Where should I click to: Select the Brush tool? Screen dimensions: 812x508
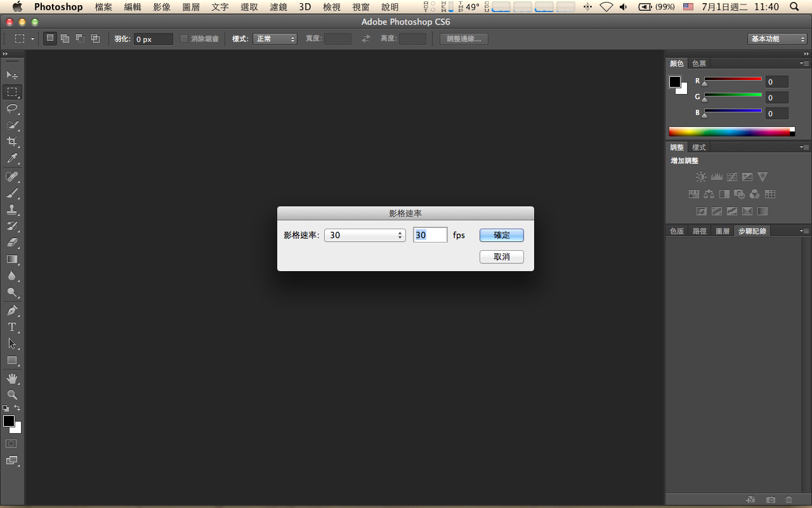12,192
